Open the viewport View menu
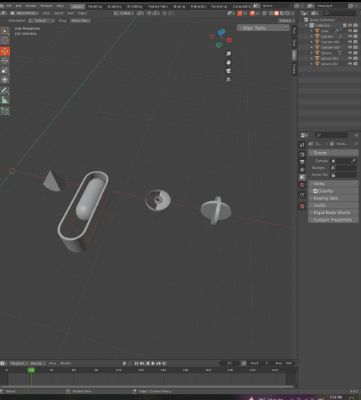The width and height of the screenshot is (361, 400). pos(46,13)
